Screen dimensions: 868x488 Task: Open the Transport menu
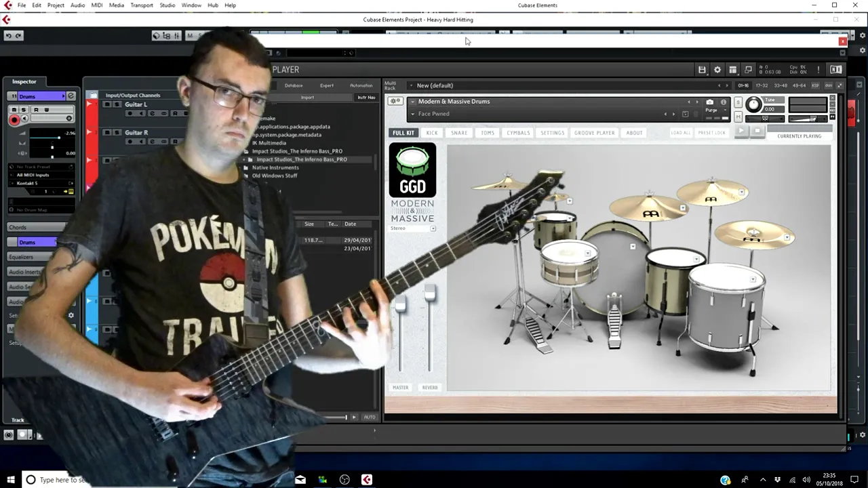coord(142,5)
